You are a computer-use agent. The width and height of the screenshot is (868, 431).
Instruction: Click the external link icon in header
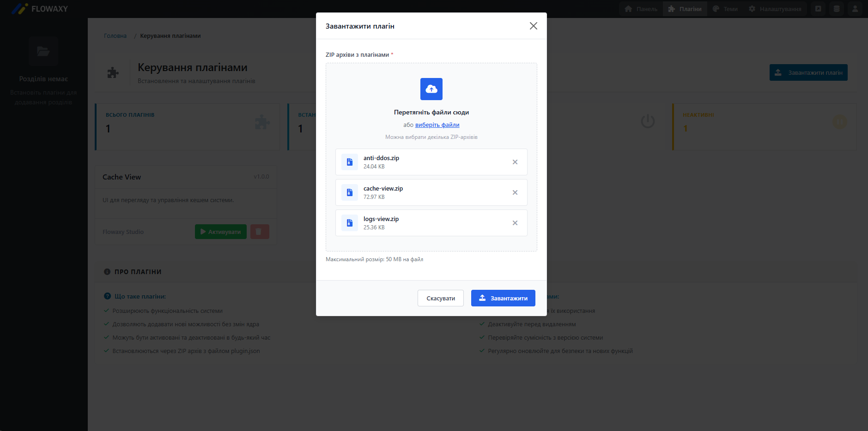818,9
